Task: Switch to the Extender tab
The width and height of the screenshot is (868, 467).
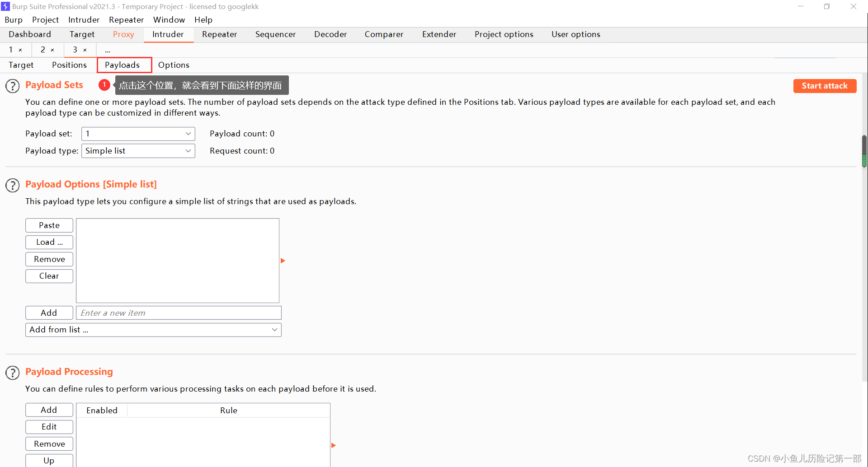Action: pos(439,34)
